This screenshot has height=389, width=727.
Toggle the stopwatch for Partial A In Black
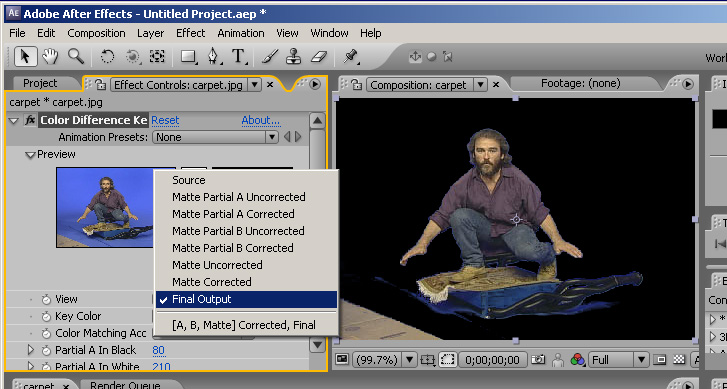pos(46,350)
